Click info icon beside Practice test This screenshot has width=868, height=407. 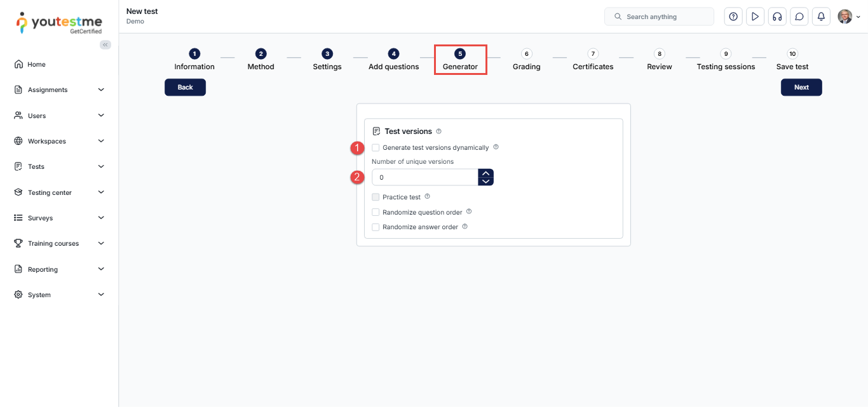click(427, 197)
